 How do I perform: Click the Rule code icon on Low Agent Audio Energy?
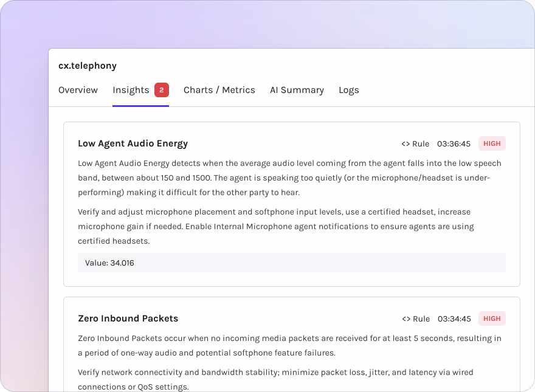pos(406,144)
